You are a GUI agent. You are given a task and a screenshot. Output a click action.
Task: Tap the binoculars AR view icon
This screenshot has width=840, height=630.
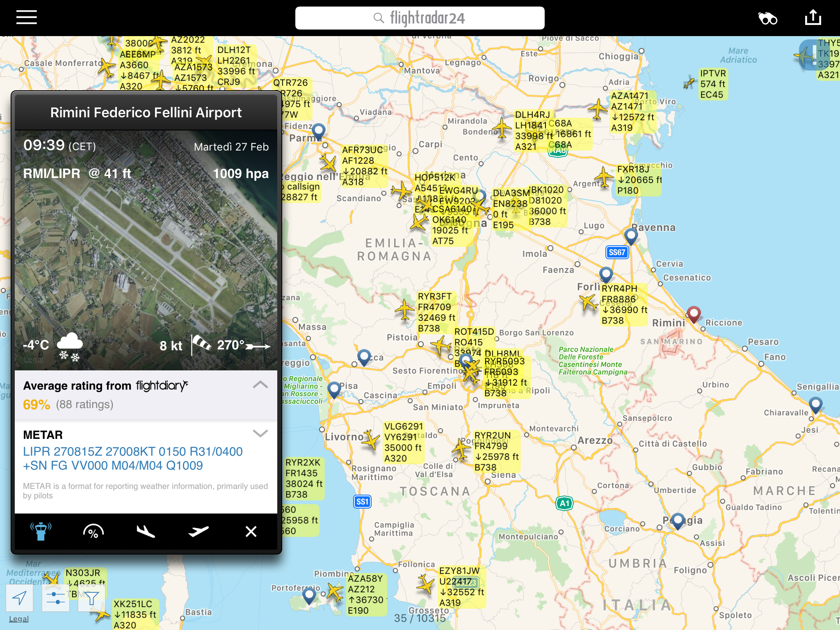pyautogui.click(x=767, y=18)
